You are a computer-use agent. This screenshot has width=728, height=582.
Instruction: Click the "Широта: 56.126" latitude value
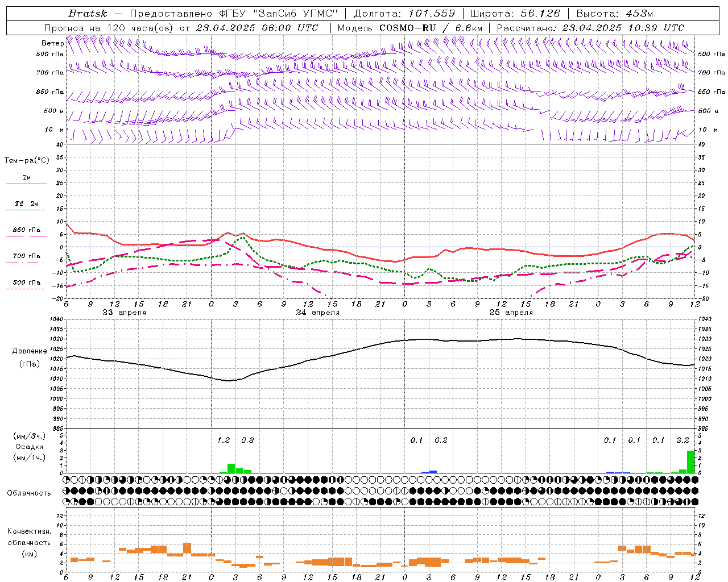515,13
